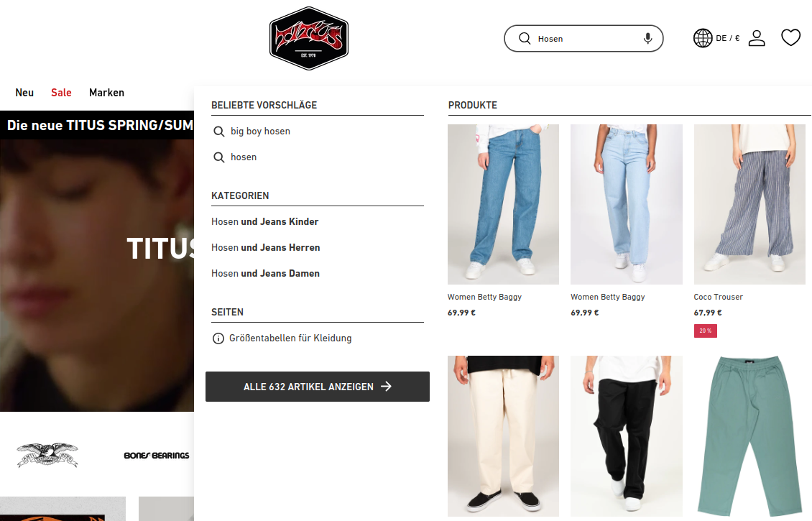Activate voice search via the microphone icon
The image size is (812, 521).
[647, 38]
